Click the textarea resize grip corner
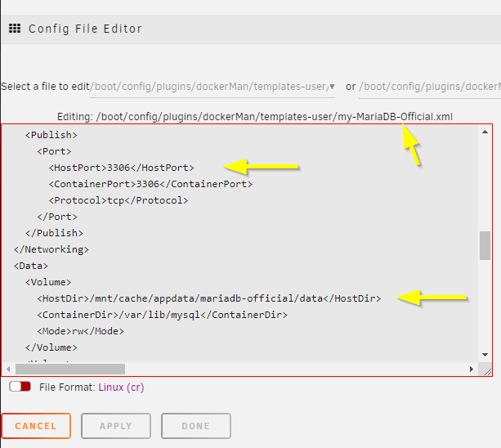The image size is (501, 448). pos(487,371)
